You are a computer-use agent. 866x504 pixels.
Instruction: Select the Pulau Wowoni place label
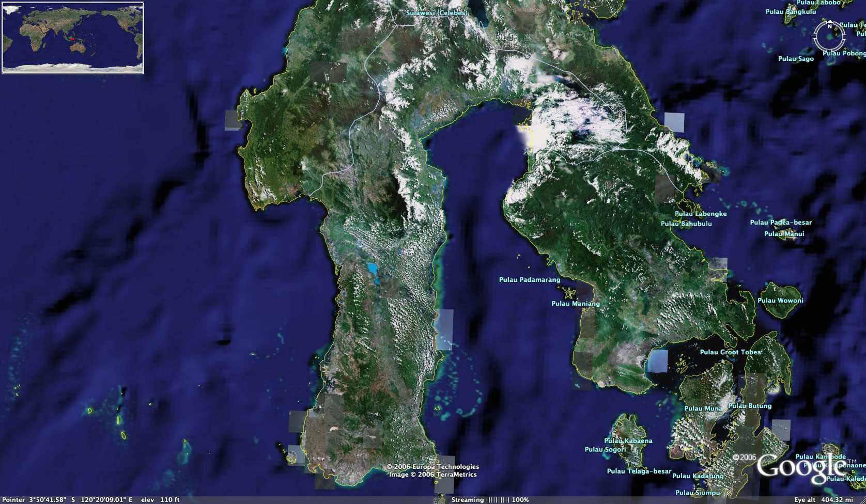tap(780, 301)
